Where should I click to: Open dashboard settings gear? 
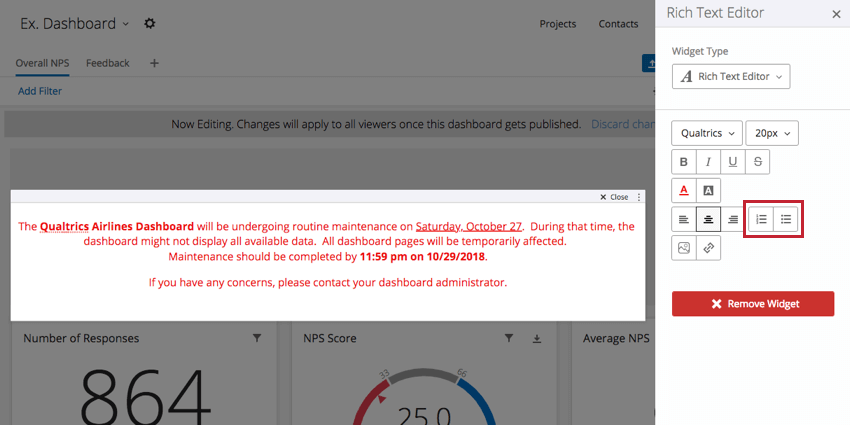[x=150, y=23]
